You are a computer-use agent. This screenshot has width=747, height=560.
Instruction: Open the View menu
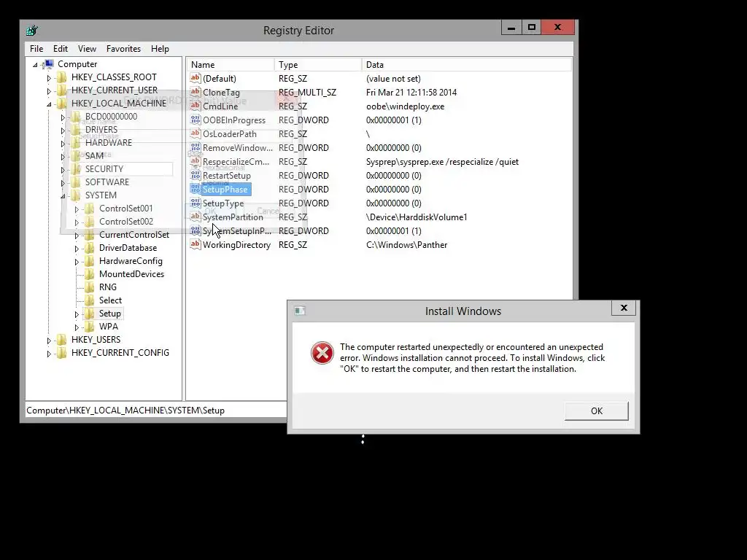point(87,49)
